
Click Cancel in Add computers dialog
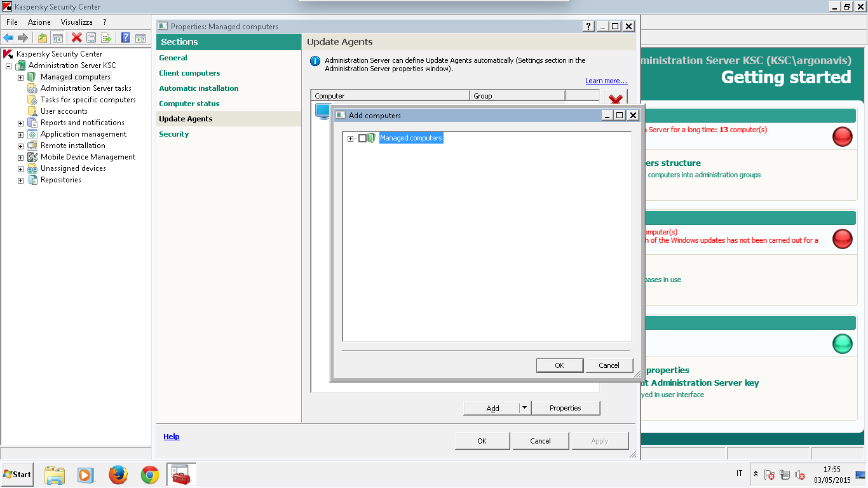coord(609,365)
